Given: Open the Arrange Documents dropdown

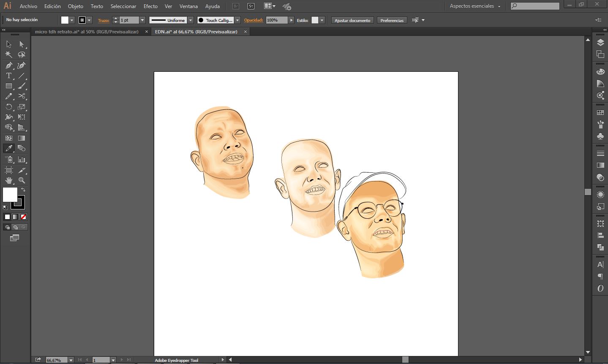Looking at the screenshot, I should (x=270, y=6).
